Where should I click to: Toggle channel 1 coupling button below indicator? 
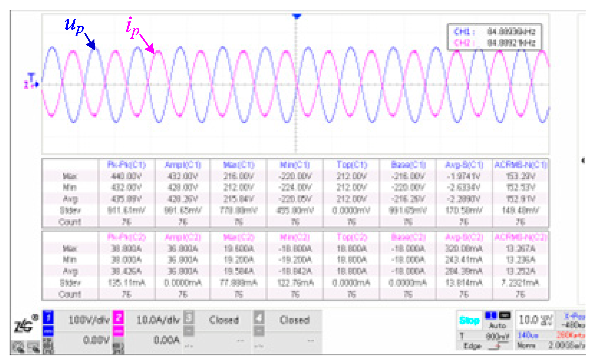click(48, 331)
